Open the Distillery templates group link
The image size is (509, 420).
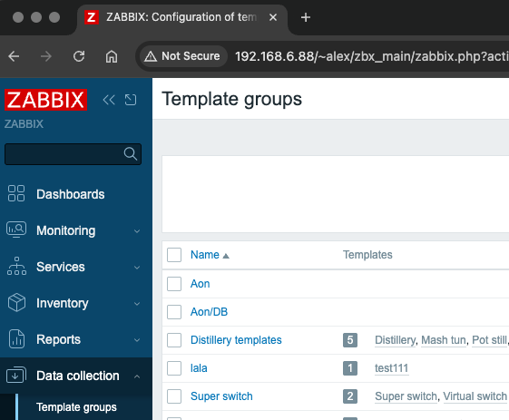tap(236, 340)
